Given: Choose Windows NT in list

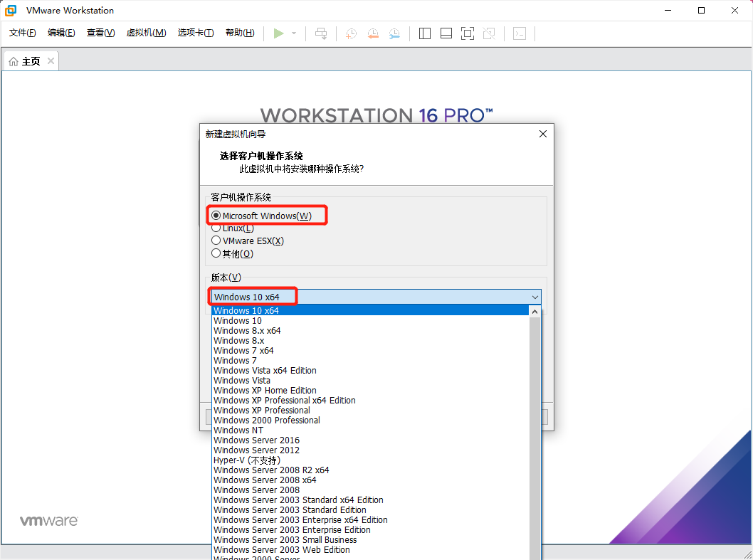Looking at the screenshot, I should [370, 430].
